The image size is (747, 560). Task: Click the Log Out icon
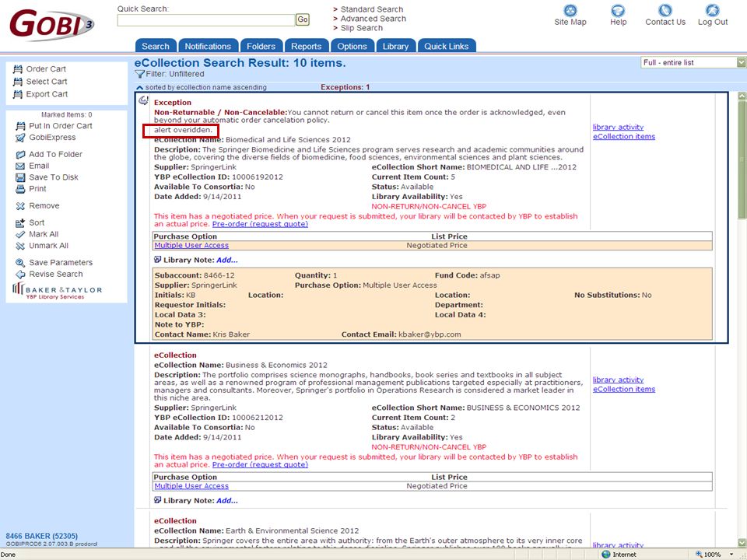pyautogui.click(x=713, y=10)
